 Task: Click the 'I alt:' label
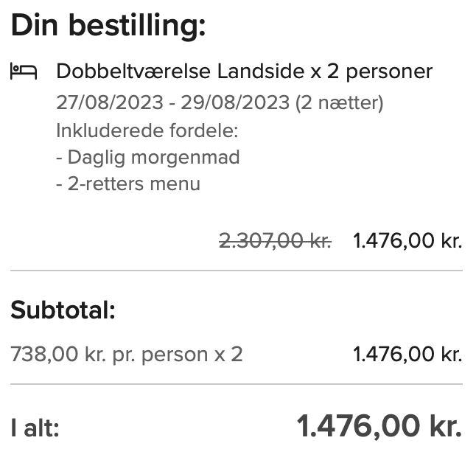pos(35,428)
